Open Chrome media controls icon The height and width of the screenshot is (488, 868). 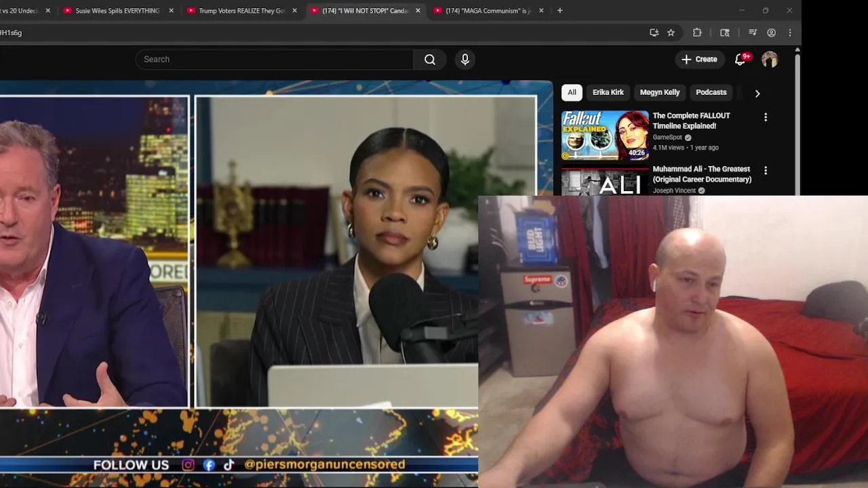753,33
